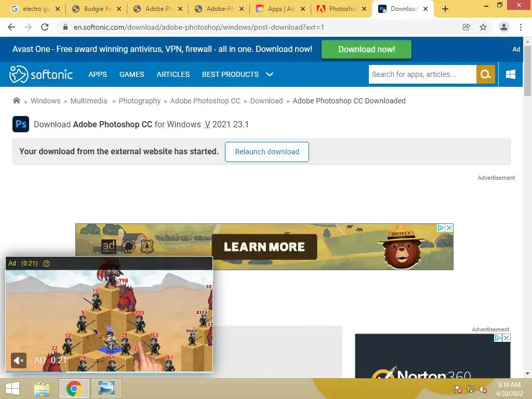
Task: Bookmark this page with star icon
Action: point(483,27)
